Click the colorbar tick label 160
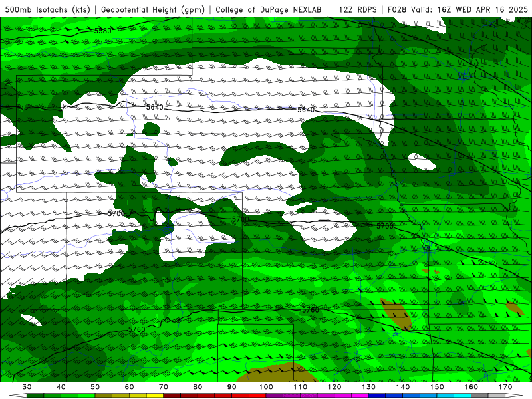Image resolution: width=532 pixels, height=399 pixels. point(471,387)
